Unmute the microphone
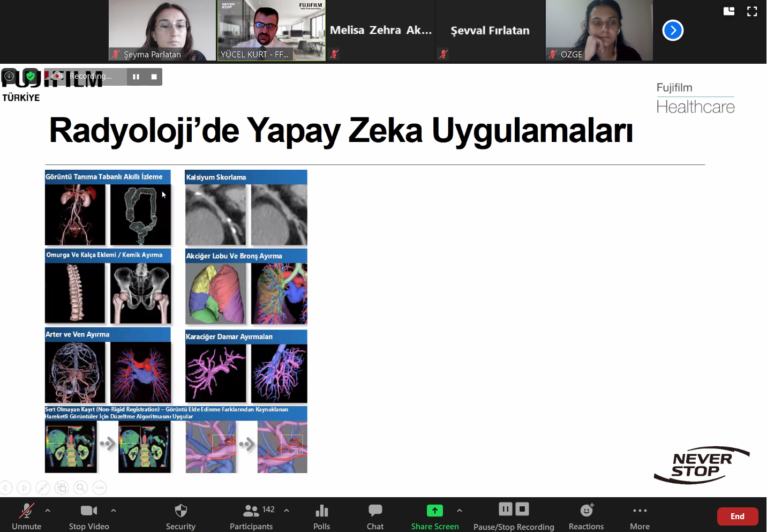Screen dimensions: 767x532 click(x=26, y=516)
